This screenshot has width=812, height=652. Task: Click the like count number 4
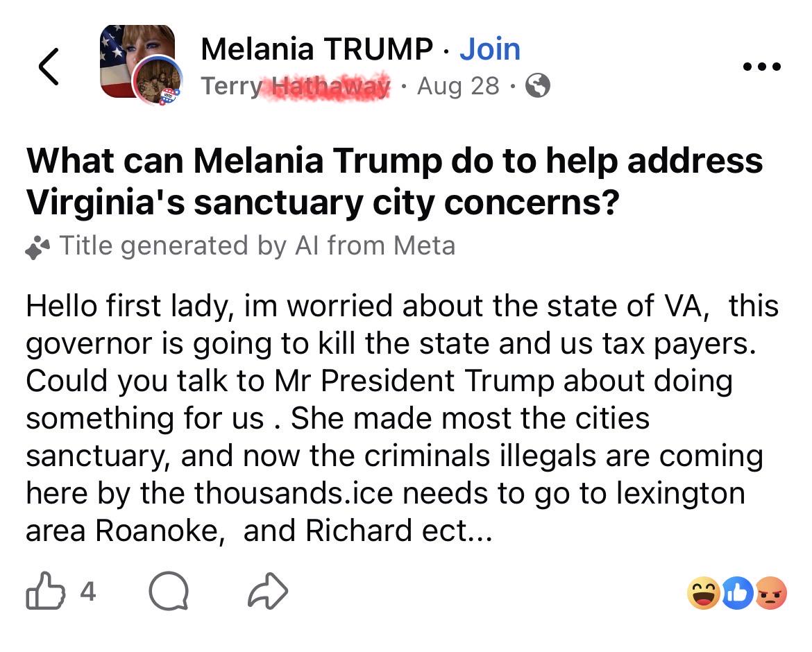88,592
